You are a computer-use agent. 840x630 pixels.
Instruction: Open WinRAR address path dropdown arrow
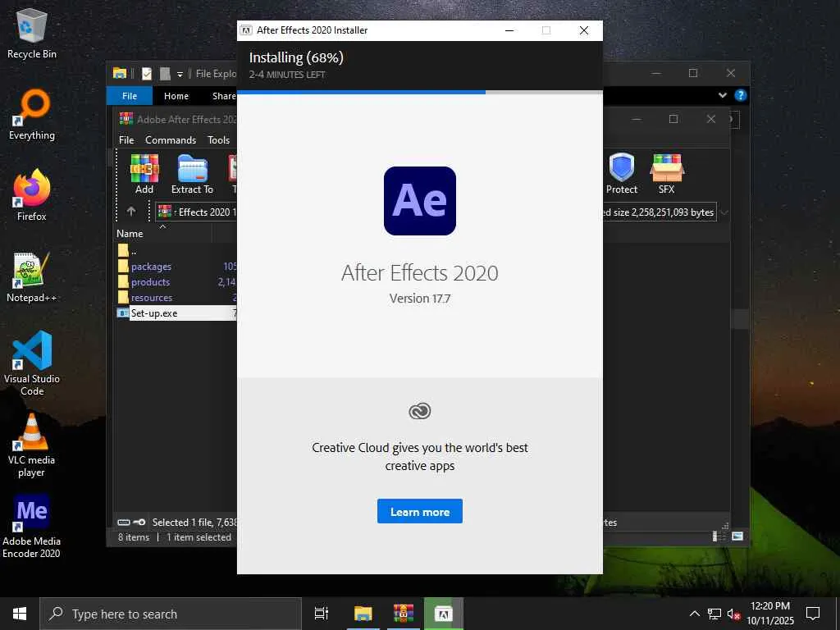724,212
